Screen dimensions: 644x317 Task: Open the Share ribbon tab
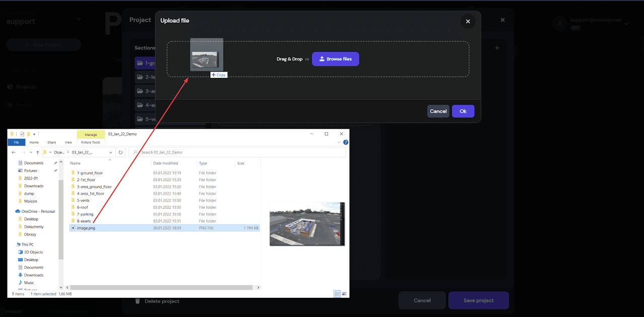coord(52,142)
